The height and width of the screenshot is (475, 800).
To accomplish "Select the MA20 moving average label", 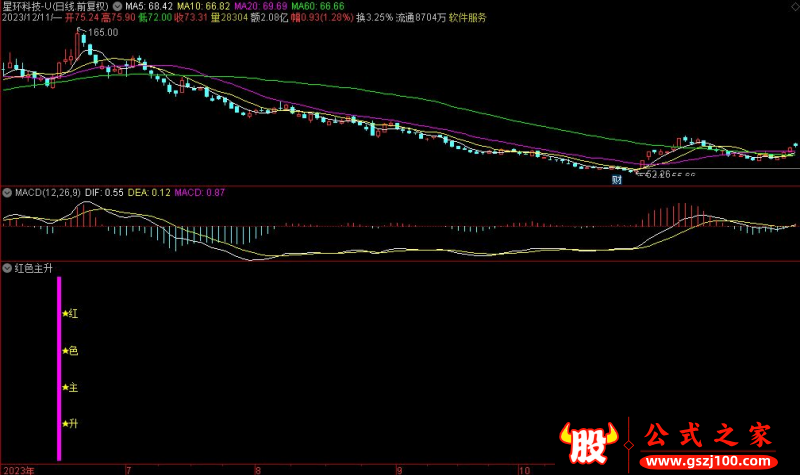I will (256, 5).
